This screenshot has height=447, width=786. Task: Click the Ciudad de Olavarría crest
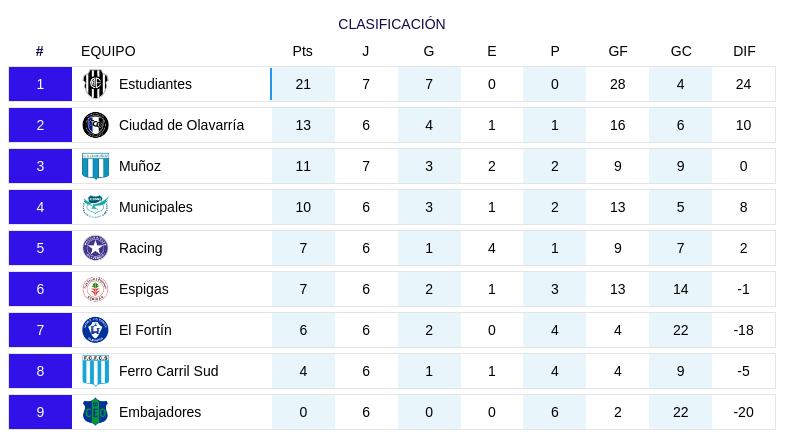point(96,125)
